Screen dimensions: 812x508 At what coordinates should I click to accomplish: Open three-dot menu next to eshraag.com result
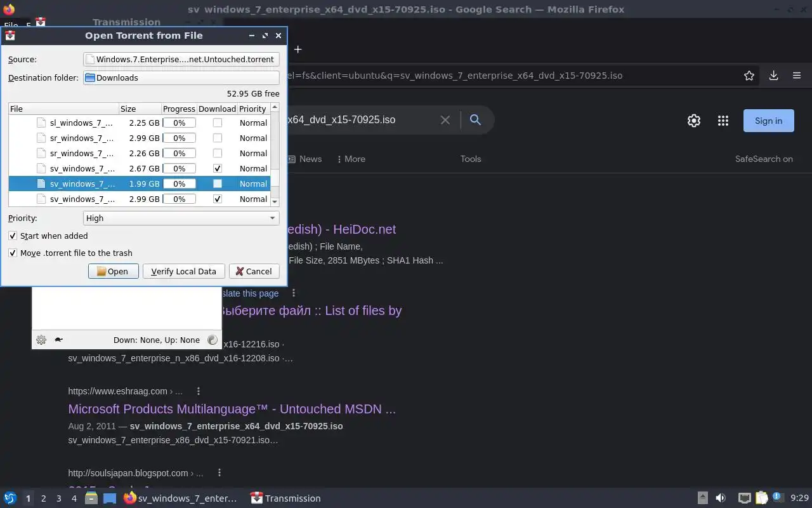point(199,391)
